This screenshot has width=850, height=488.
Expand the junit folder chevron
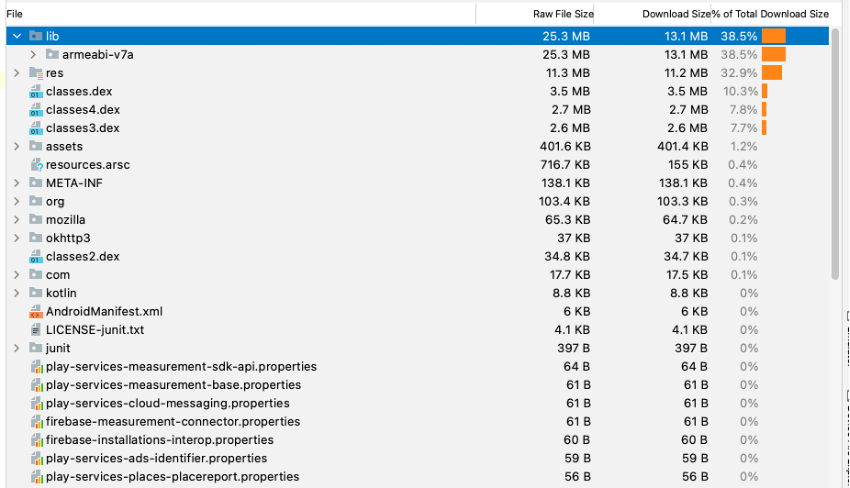pyautogui.click(x=17, y=348)
